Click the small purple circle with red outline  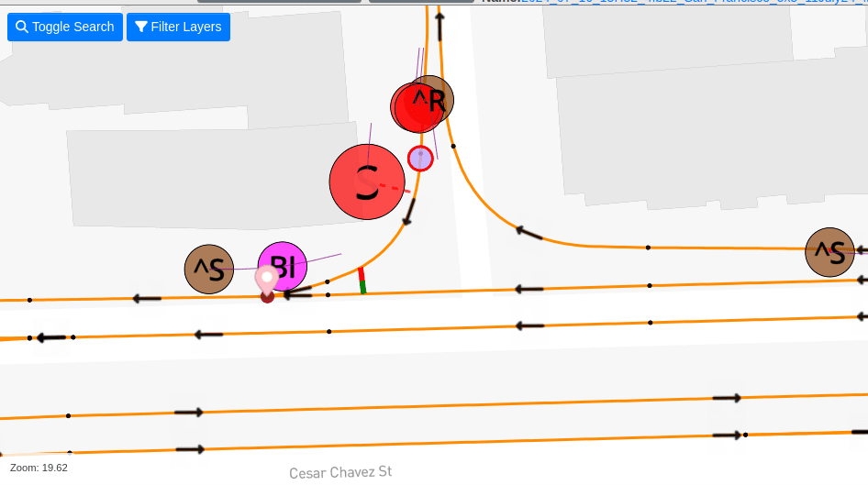pyautogui.click(x=420, y=159)
